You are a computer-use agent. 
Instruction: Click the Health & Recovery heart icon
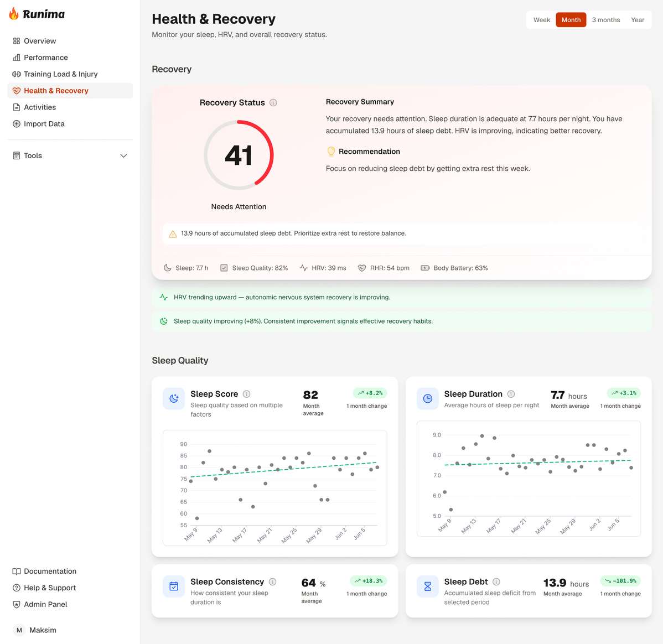[17, 91]
